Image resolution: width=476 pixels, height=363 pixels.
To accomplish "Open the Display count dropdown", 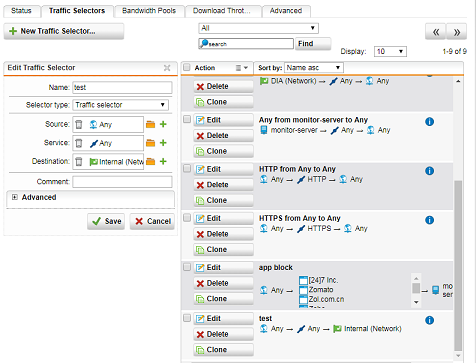I will point(390,51).
